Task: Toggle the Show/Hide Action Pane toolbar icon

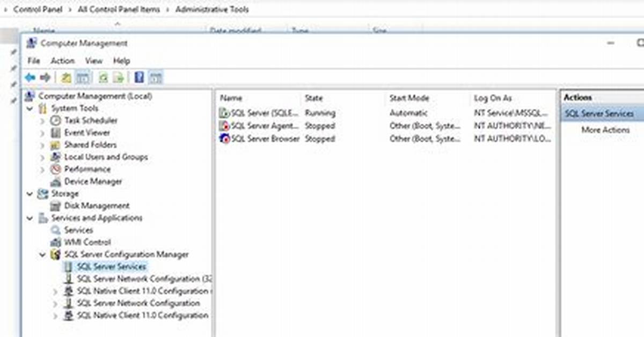Action: tap(155, 78)
